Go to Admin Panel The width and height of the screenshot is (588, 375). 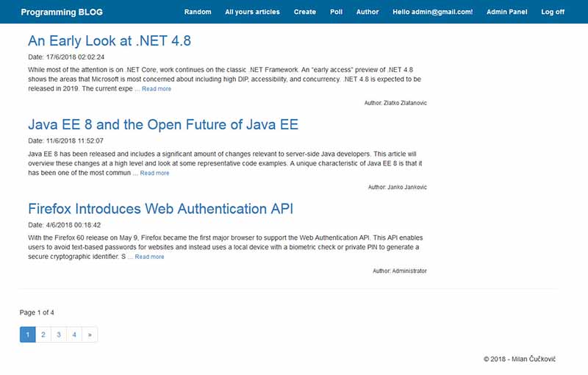507,12
